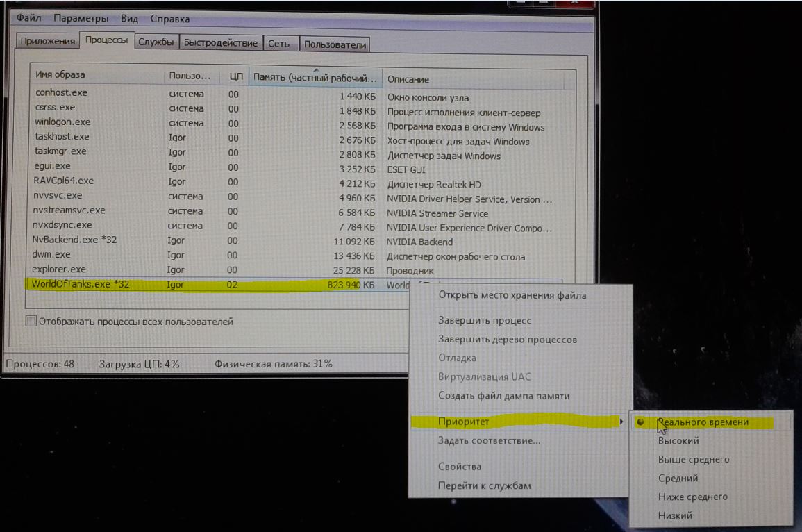Viewport: 802px width, 532px height.
Task: Open 'Свойства' from the context menu
Action: [x=459, y=467]
